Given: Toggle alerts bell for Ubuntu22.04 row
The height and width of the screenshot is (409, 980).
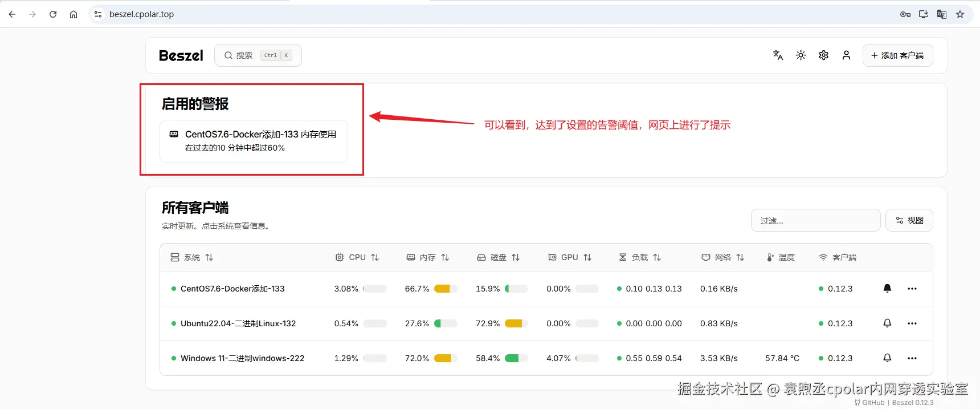Looking at the screenshot, I should point(887,323).
